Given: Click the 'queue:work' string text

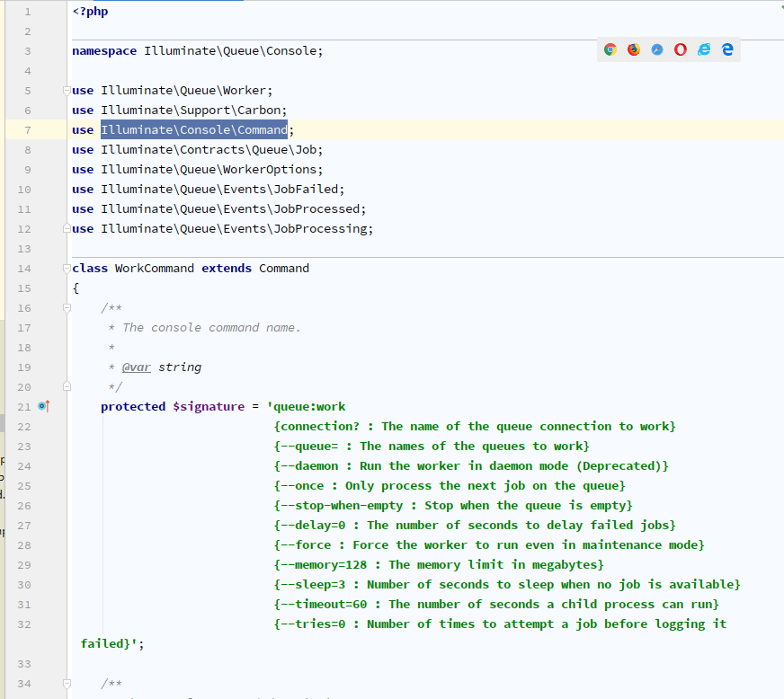Looking at the screenshot, I should 309,407.
